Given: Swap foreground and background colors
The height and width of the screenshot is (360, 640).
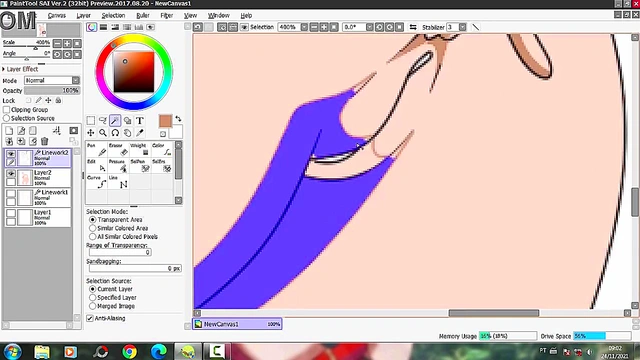Looking at the screenshot, I should pos(178,119).
